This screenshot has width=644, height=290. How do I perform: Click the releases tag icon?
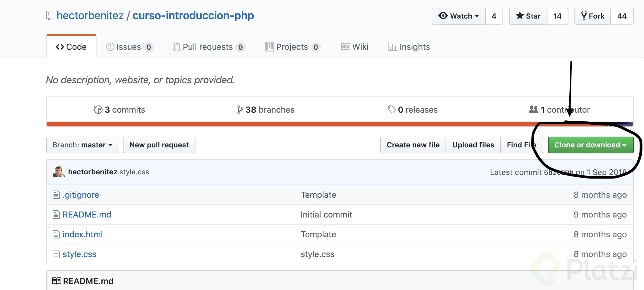point(392,109)
